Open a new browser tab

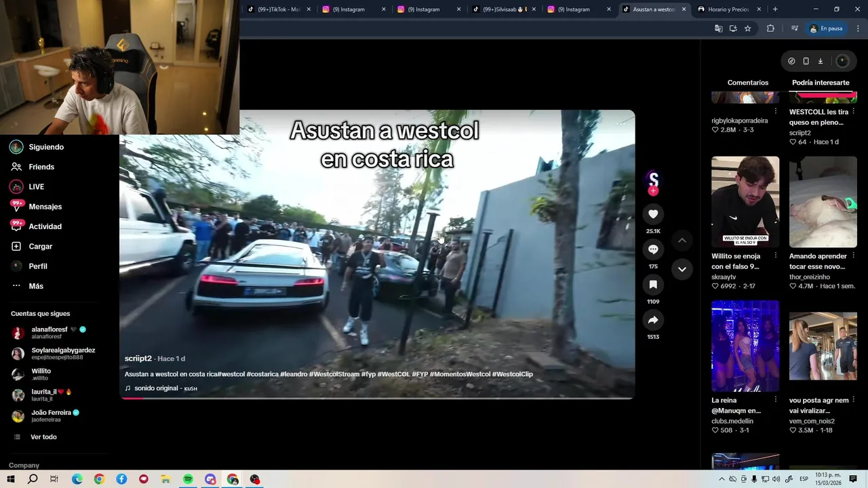pyautogui.click(x=775, y=9)
